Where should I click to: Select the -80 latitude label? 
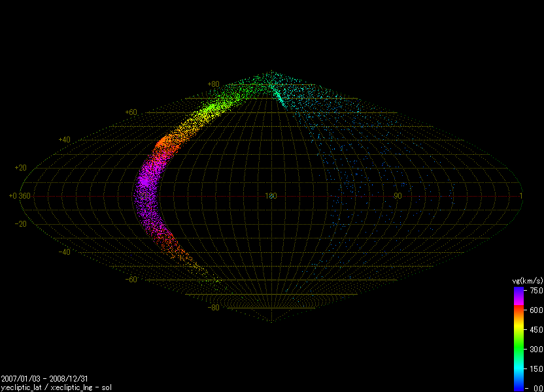(x=213, y=308)
